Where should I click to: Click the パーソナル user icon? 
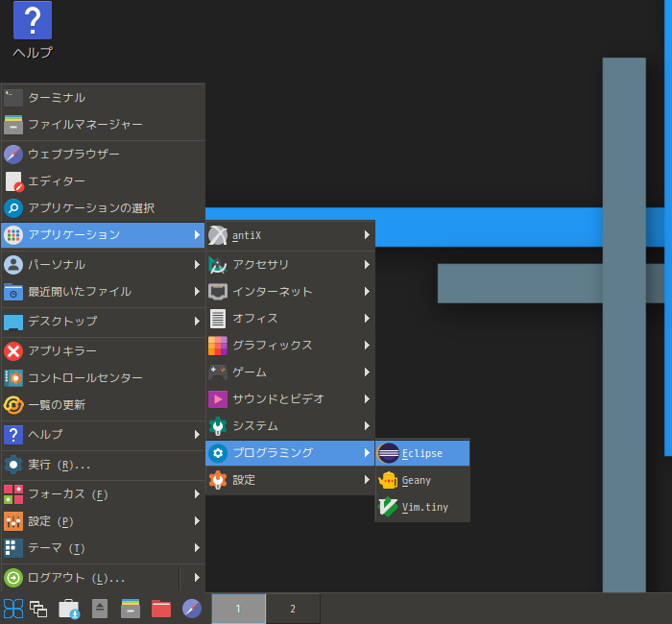13,265
